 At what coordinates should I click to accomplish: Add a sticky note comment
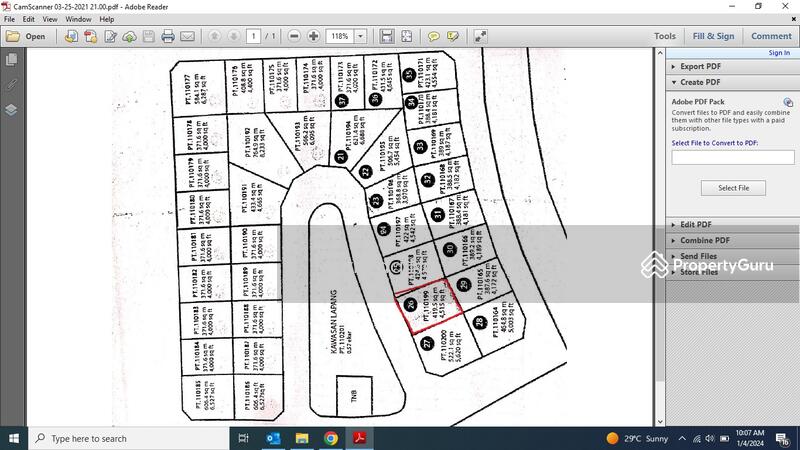click(x=434, y=36)
